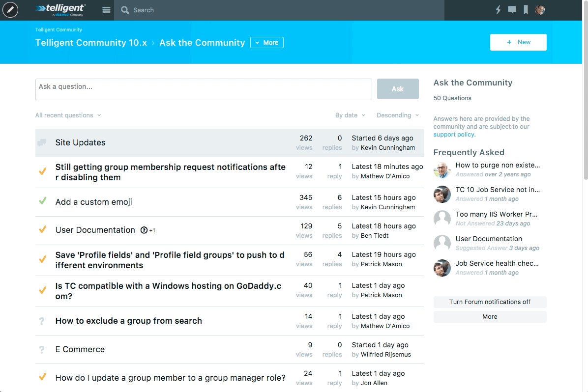Open Still getting group membership request notifications thread
Image resolution: width=588 pixels, height=392 pixels.
pos(170,172)
